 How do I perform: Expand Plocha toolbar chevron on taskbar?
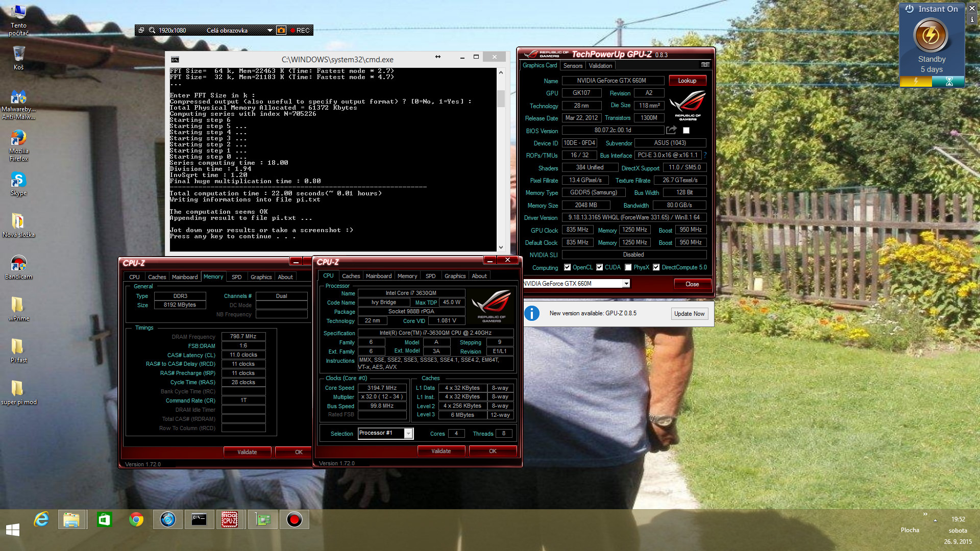(x=925, y=514)
